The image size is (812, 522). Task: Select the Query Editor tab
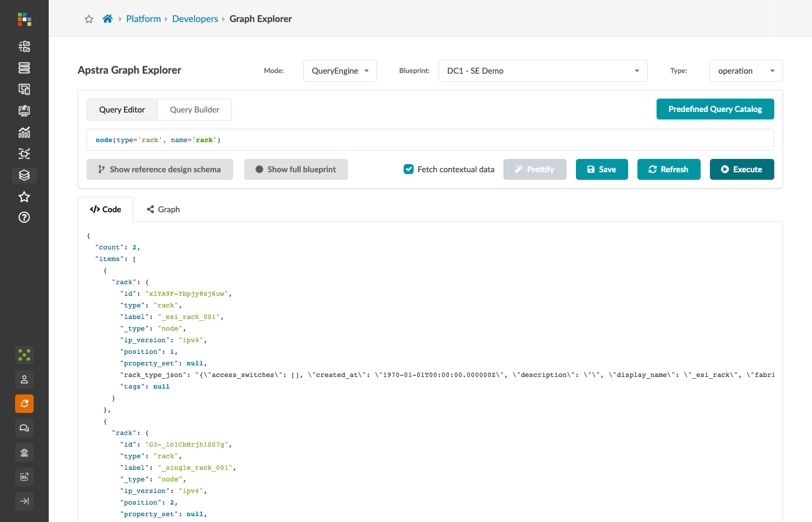122,110
